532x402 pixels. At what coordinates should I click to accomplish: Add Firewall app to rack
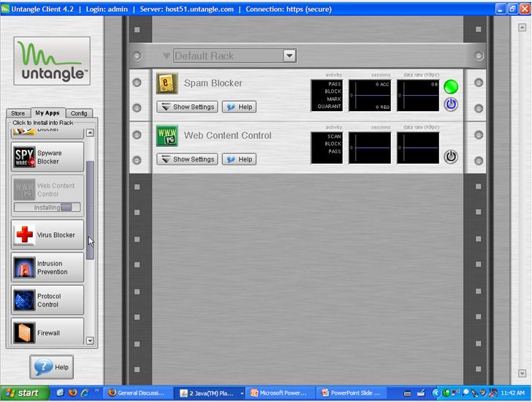pyautogui.click(x=47, y=333)
